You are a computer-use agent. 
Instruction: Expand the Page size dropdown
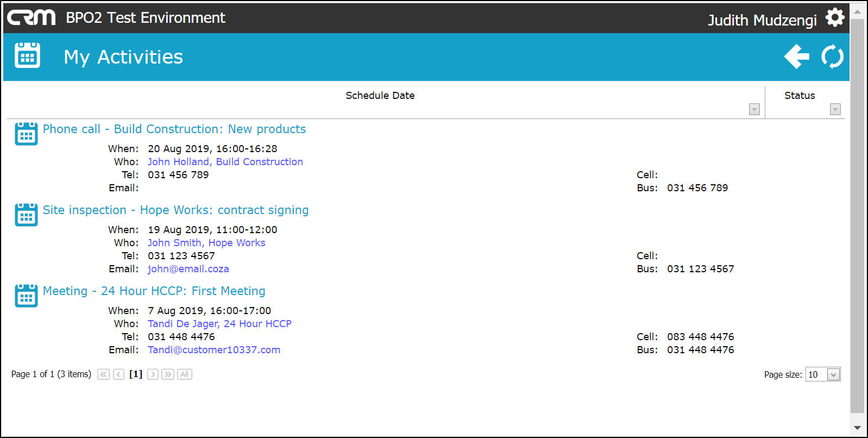coord(833,374)
